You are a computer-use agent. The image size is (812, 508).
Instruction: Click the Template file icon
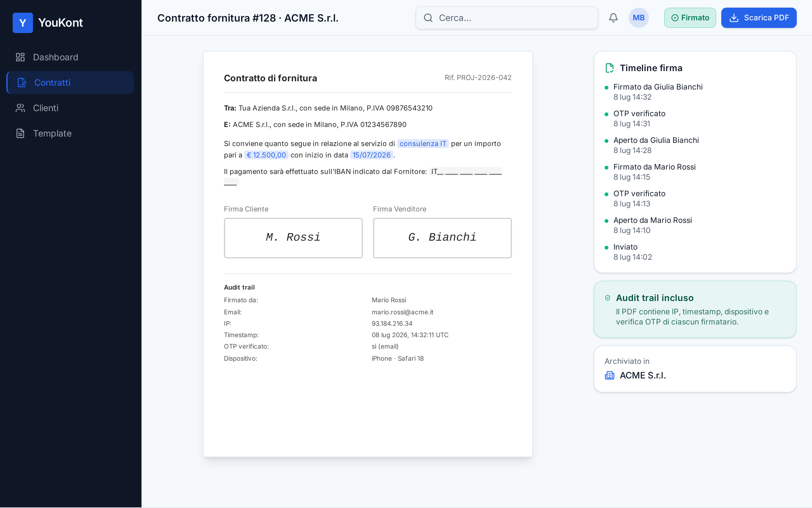[x=21, y=133]
